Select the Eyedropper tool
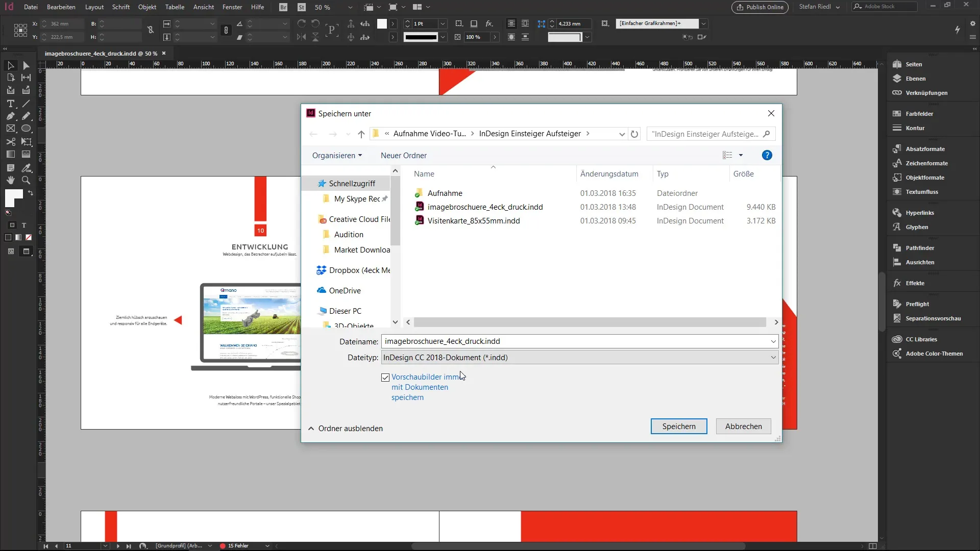 [x=26, y=167]
